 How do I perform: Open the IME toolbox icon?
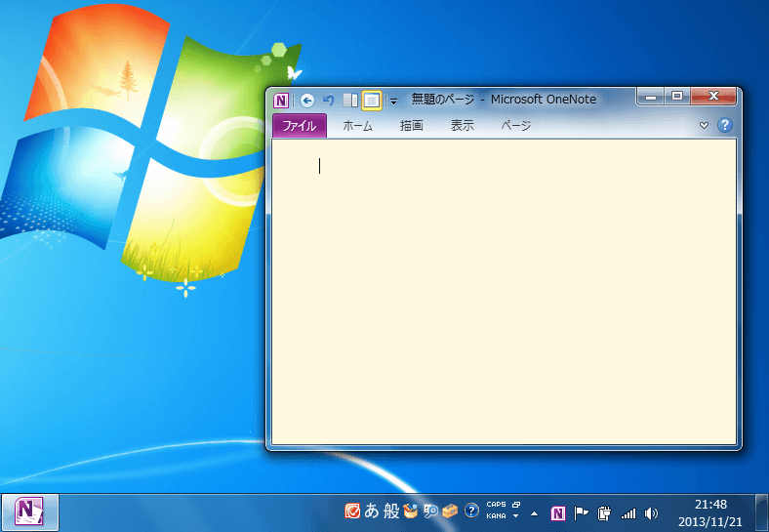point(450,512)
